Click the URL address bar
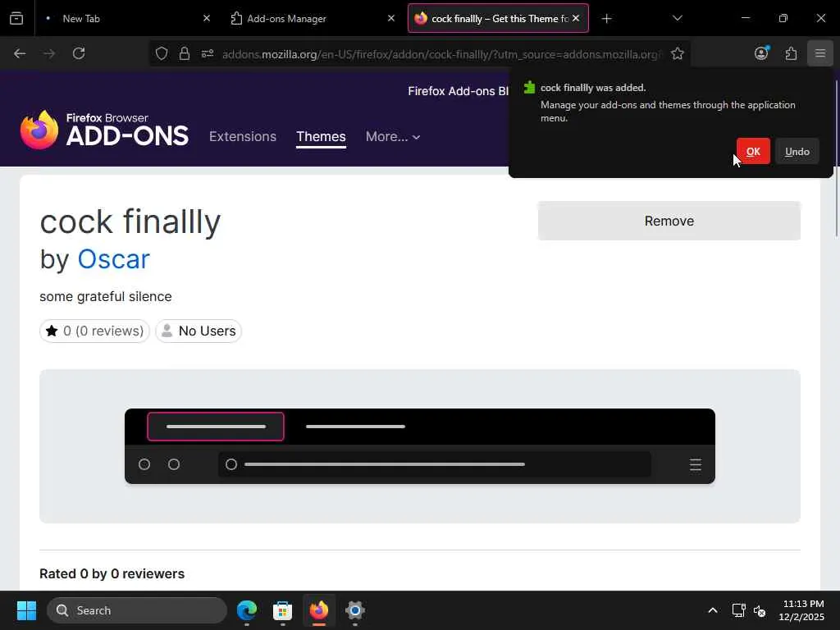The width and height of the screenshot is (840, 630). 441,53
